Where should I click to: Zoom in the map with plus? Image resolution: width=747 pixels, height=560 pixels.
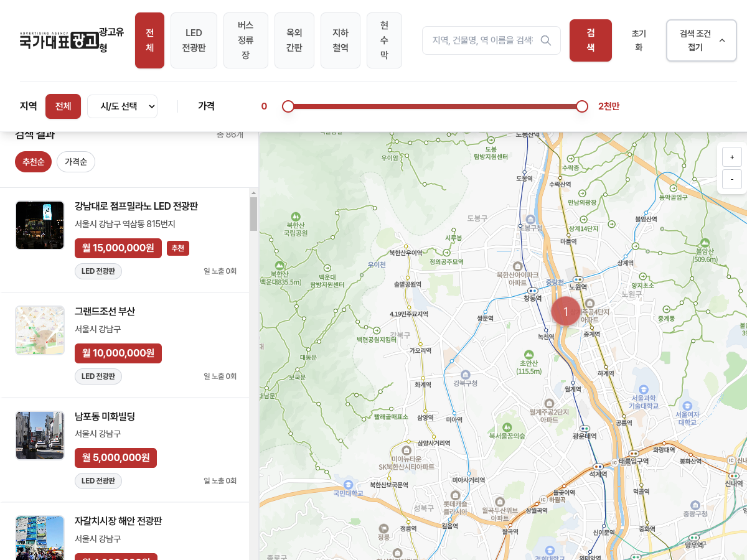point(732,157)
